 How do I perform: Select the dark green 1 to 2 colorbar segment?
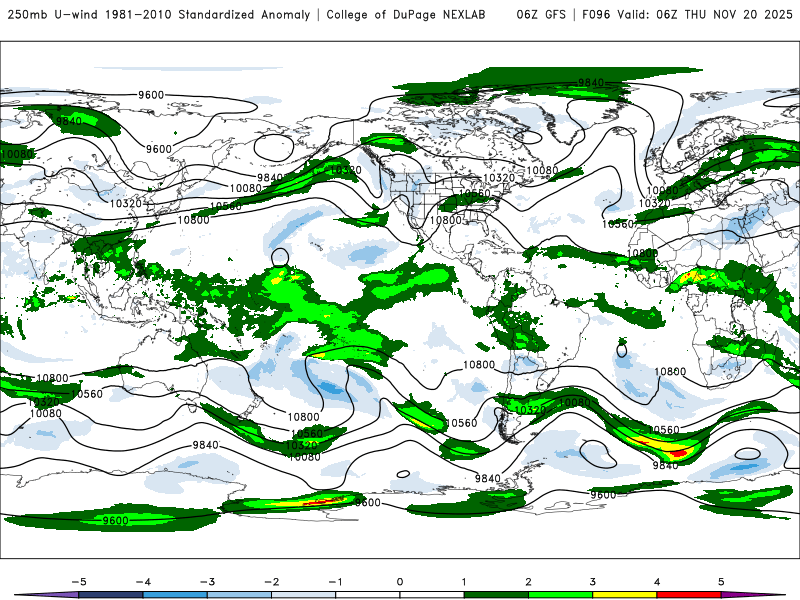(496, 595)
